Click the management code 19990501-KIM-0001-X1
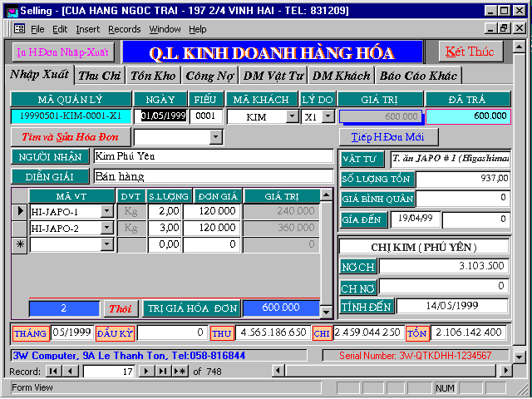 pos(71,116)
